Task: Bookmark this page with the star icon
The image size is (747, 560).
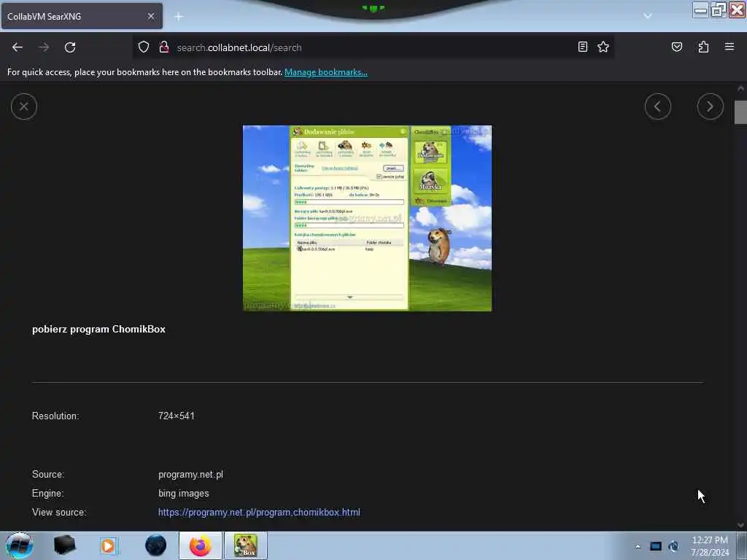Action: (603, 47)
